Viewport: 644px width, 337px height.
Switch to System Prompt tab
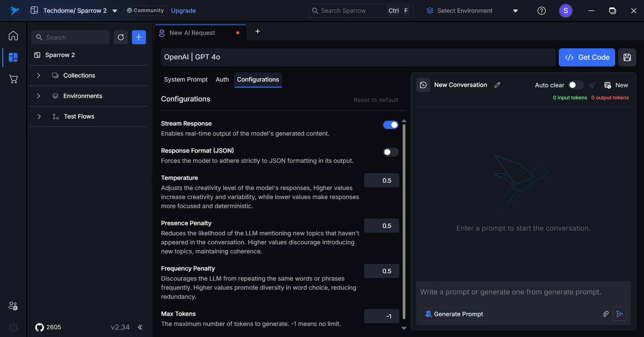click(186, 80)
